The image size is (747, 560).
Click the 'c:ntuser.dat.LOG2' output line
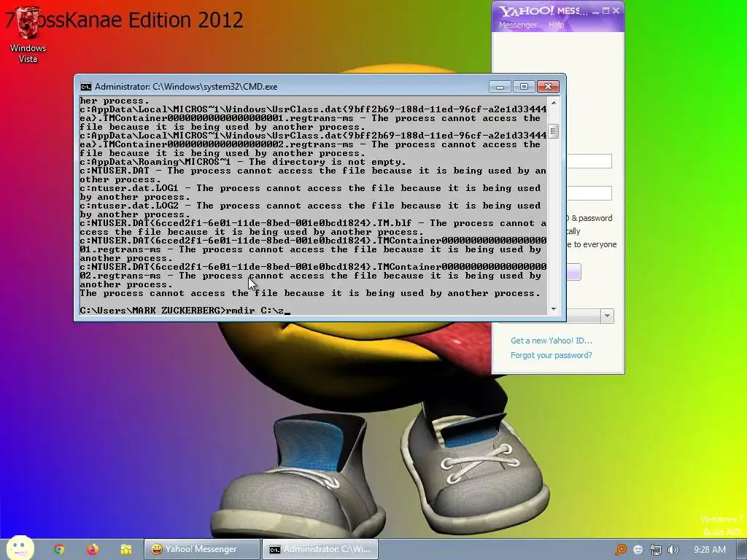click(310, 206)
